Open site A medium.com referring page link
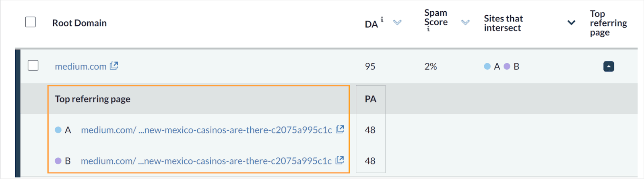The width and height of the screenshot is (644, 179). [206, 130]
